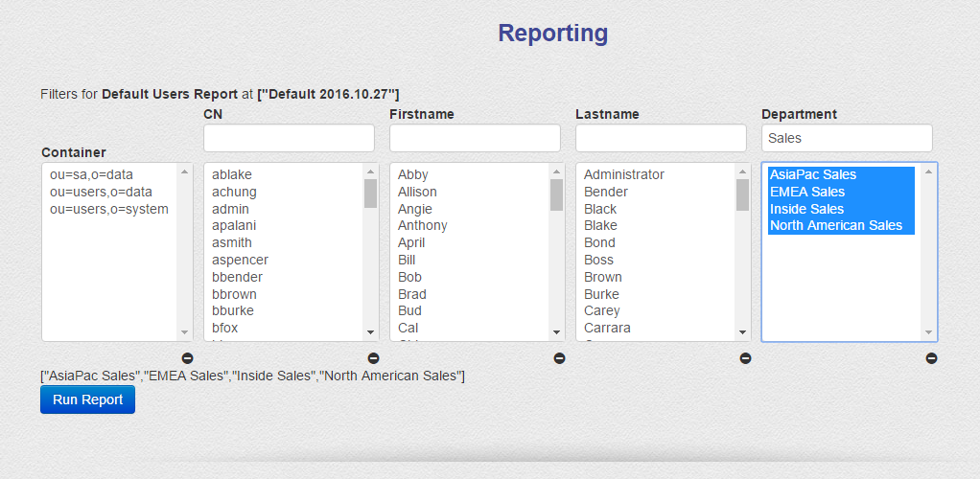The width and height of the screenshot is (980, 479).
Task: Select ou=users,o=data in Container list
Action: click(101, 192)
